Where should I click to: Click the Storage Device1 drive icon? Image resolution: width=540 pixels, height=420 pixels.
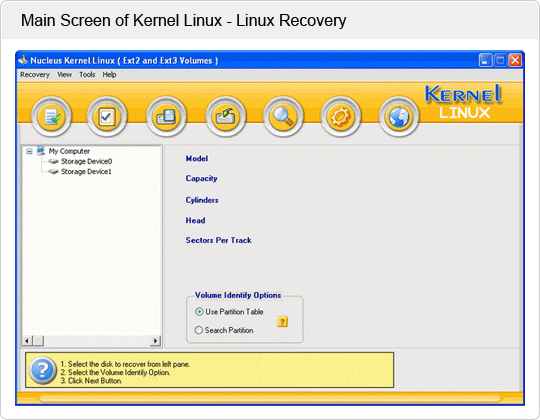[53, 171]
